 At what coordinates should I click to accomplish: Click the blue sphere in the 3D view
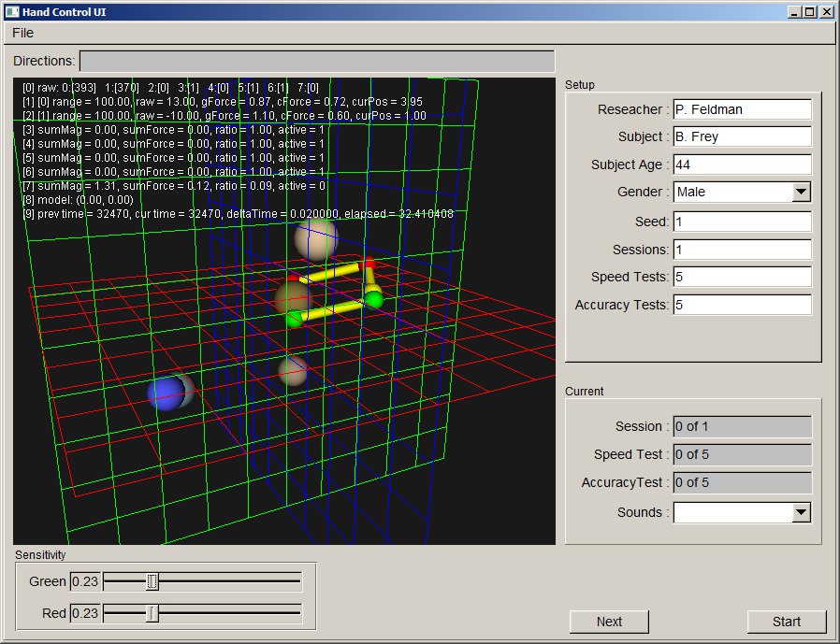click(166, 394)
